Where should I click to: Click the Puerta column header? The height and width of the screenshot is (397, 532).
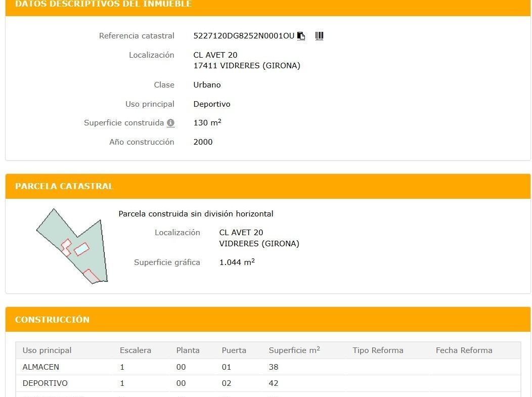pos(234,350)
